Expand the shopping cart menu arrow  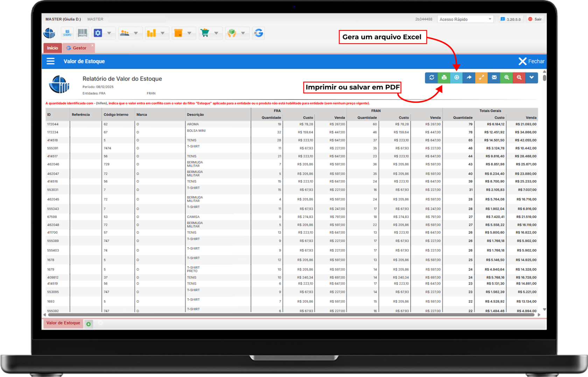tap(216, 33)
